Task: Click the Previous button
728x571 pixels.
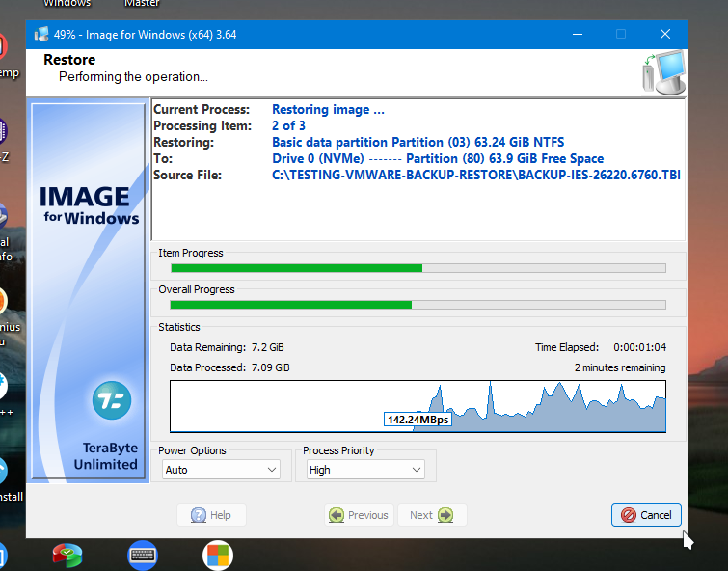Action: [x=359, y=515]
